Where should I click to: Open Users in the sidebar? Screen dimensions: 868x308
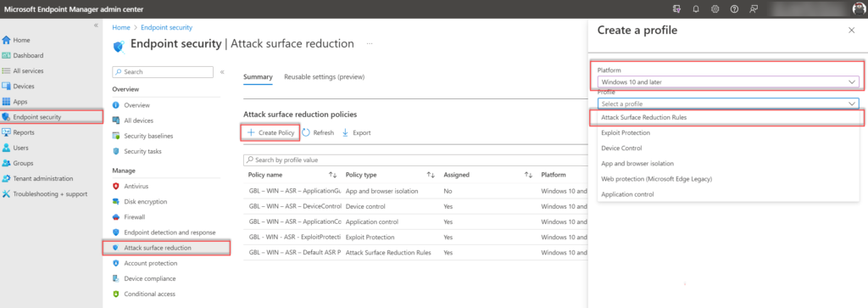(x=21, y=148)
